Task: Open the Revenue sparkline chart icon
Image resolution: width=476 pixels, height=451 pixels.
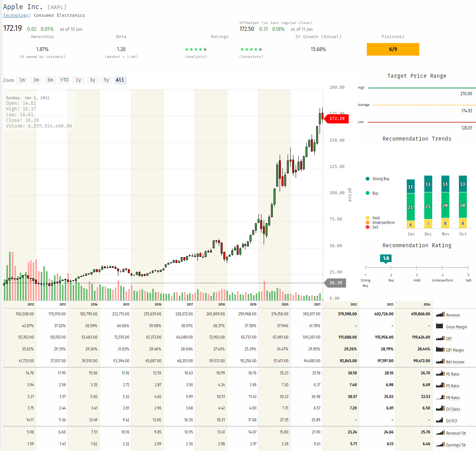Action: tap(440, 314)
